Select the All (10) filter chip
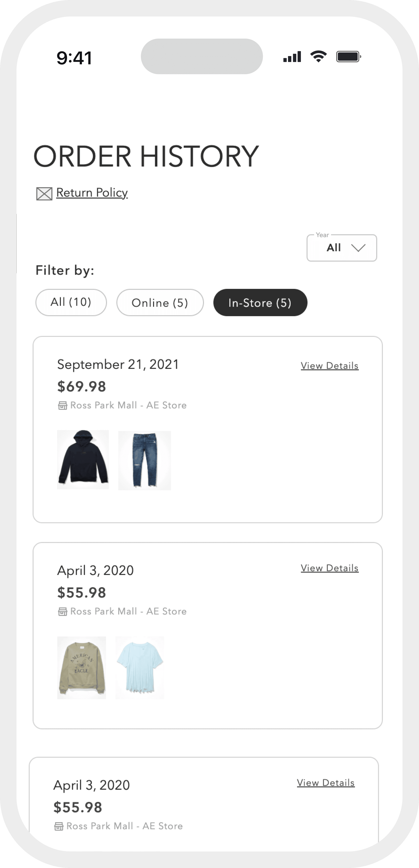This screenshot has height=868, width=419. pos(71,302)
